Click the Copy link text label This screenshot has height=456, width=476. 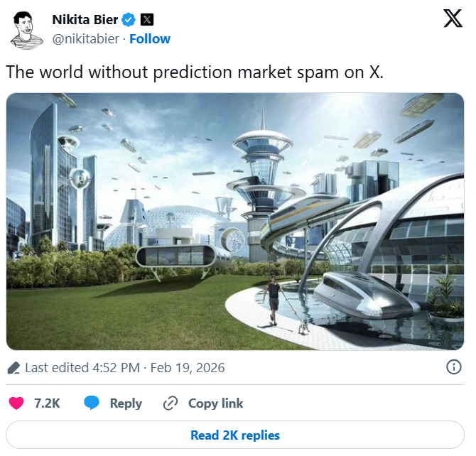coord(215,403)
